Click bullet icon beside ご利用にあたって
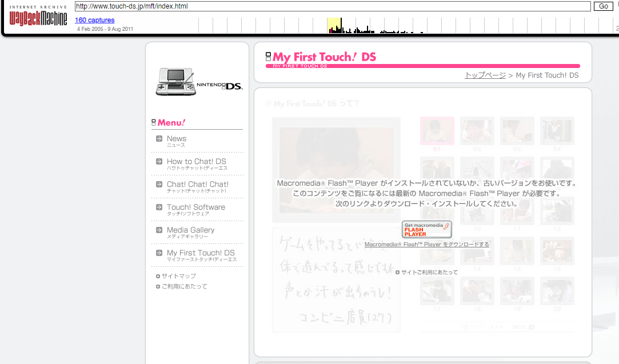This screenshot has width=619, height=364. 158,287
